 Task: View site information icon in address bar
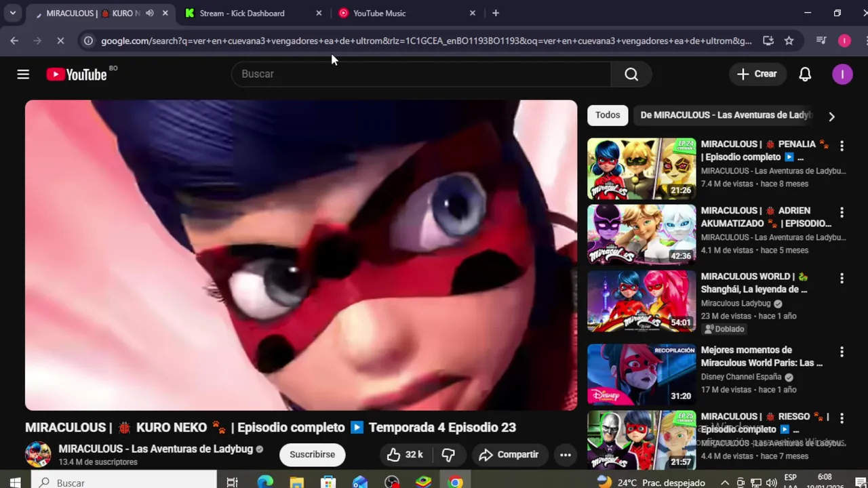click(88, 41)
